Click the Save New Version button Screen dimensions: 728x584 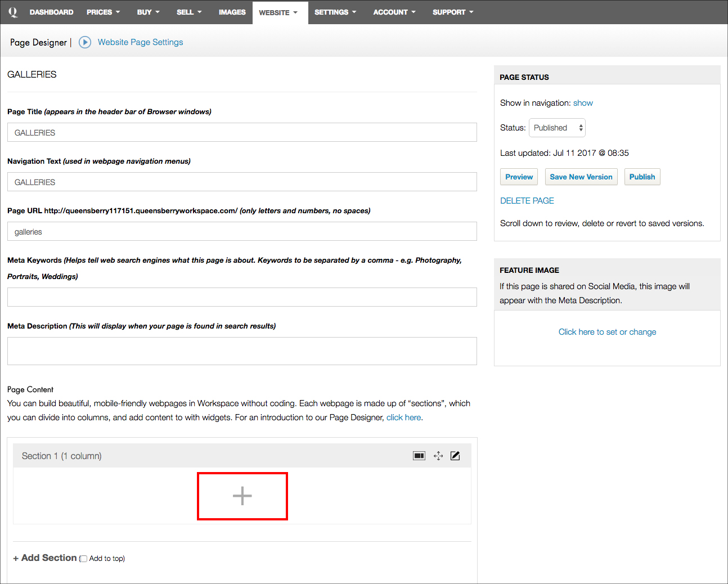581,177
